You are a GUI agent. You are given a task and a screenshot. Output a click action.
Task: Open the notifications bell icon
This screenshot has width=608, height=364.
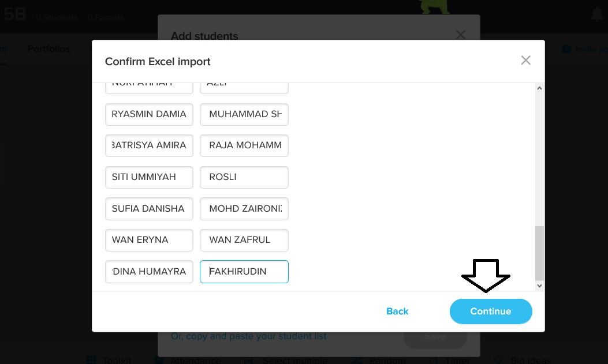click(x=597, y=16)
